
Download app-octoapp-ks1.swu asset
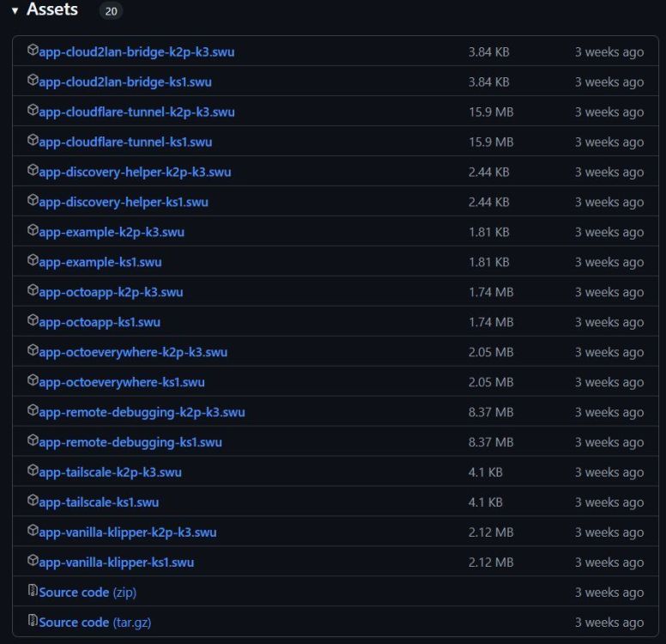(x=100, y=322)
